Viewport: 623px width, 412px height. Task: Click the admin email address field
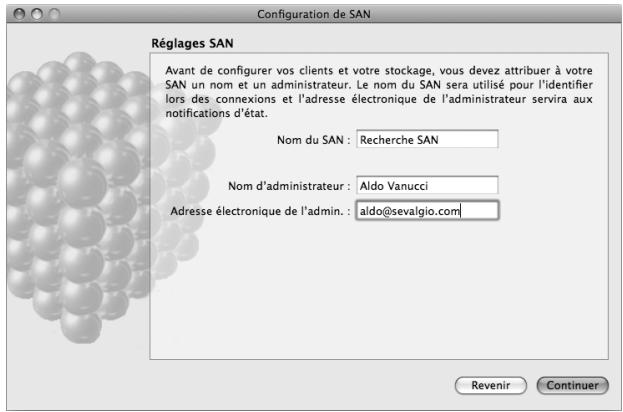(427, 211)
